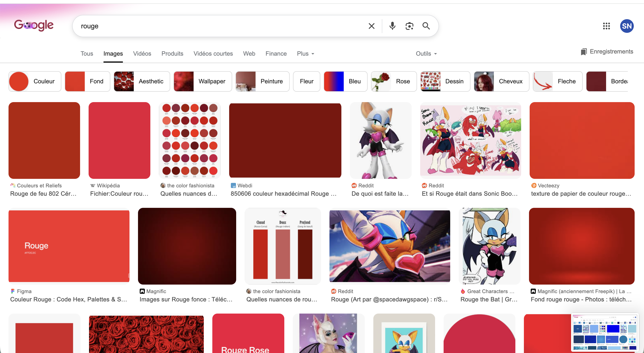The height and width of the screenshot is (353, 644).
Task: Open "Rouge de feu 802 Cér…" title
Action: (x=43, y=194)
